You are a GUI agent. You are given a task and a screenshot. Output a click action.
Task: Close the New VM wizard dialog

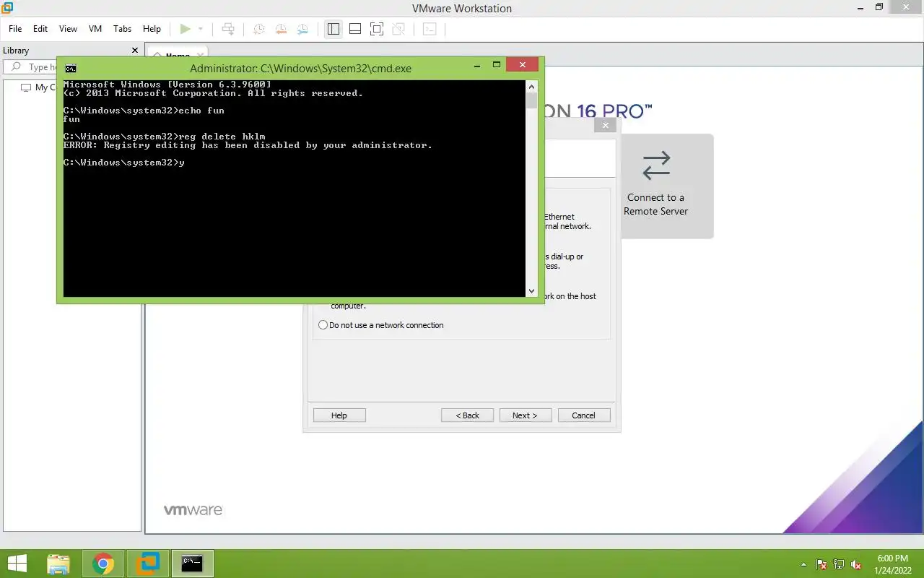[606, 125]
